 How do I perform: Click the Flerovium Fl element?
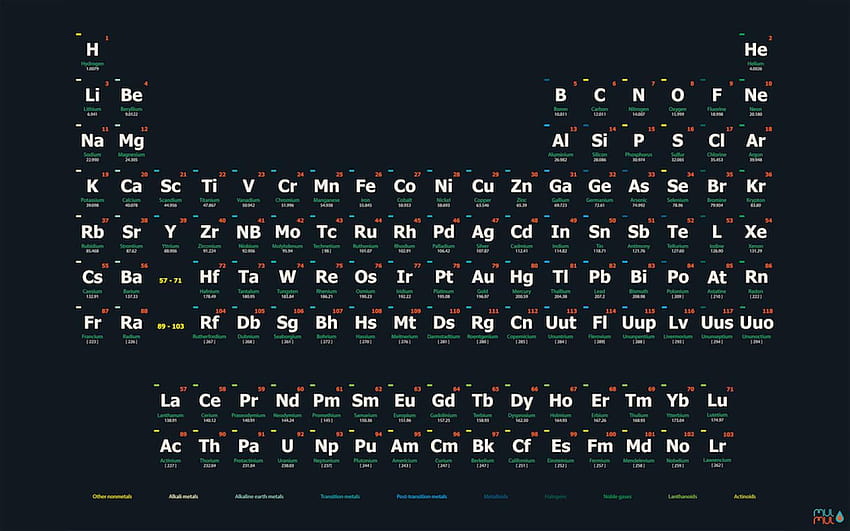[x=600, y=326]
